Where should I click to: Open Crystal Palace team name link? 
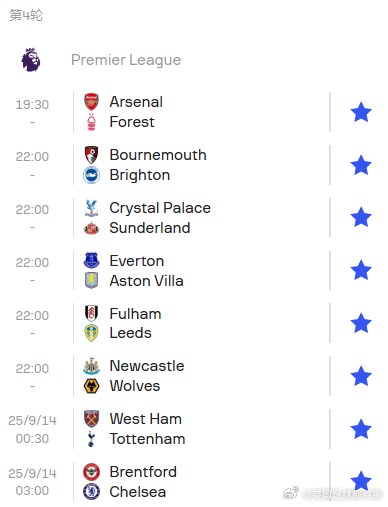[x=160, y=208]
